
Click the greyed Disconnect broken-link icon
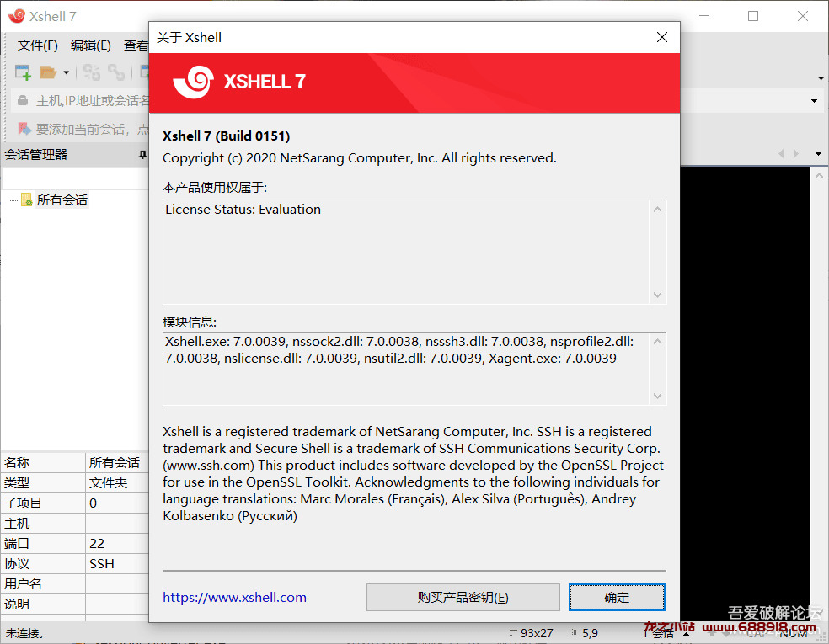[92, 72]
